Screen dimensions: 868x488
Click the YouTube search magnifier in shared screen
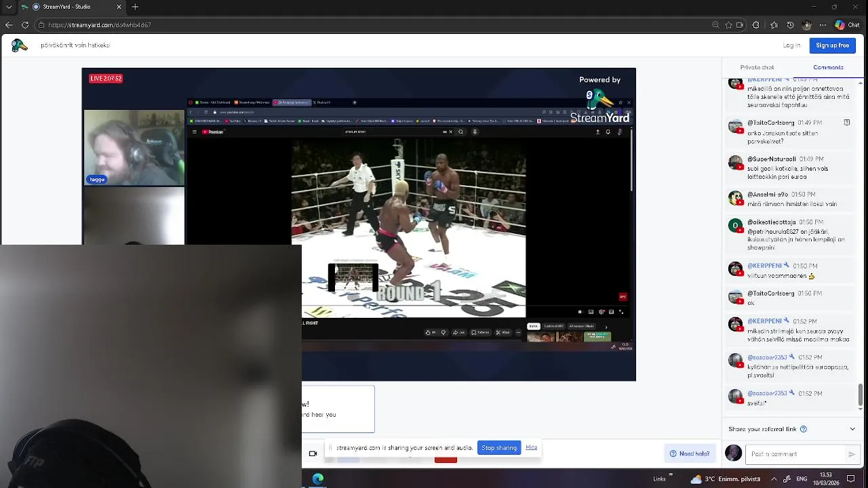460,132
